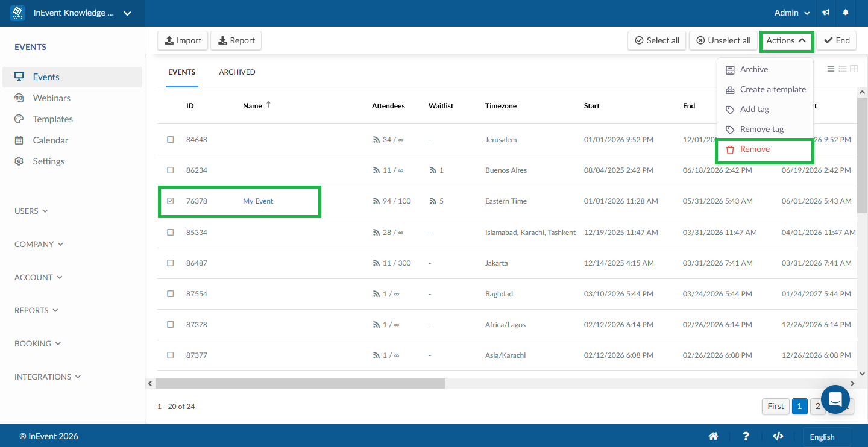Viewport: 868px width, 447px height.
Task: Choose Remove tag from Actions menu
Action: click(765, 130)
